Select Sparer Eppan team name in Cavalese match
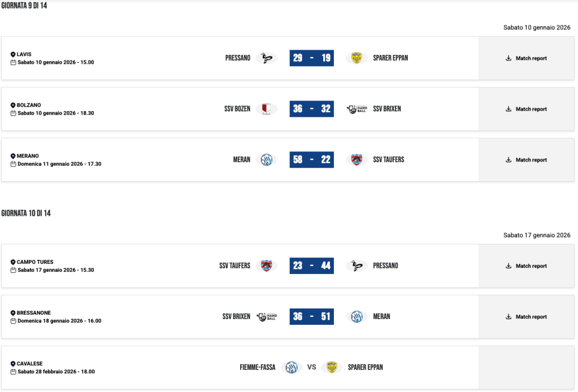 coord(366,368)
